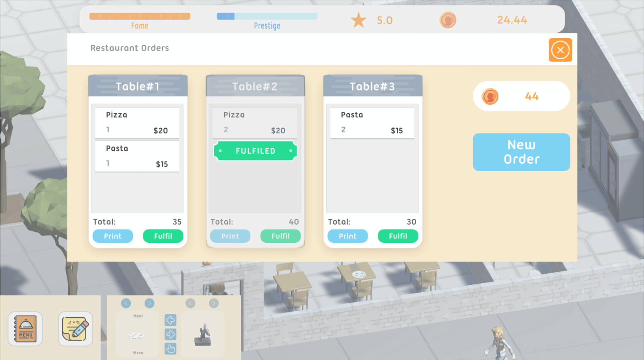Print the Table#3 order
The width and height of the screenshot is (644, 360).
tap(347, 236)
